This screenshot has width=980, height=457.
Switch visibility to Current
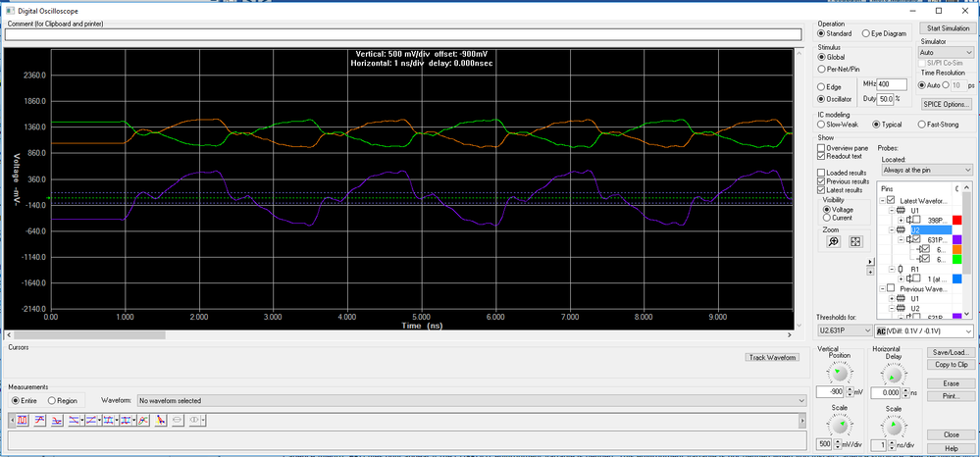point(826,219)
